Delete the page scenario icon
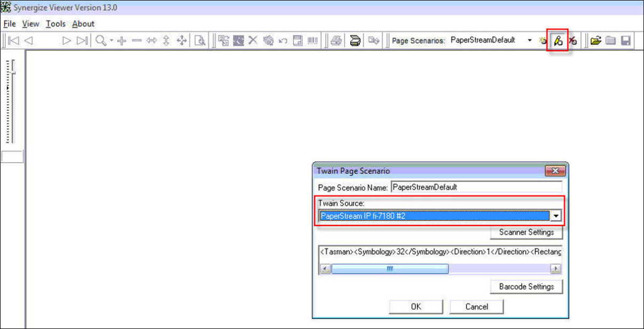644x329 pixels. (572, 41)
